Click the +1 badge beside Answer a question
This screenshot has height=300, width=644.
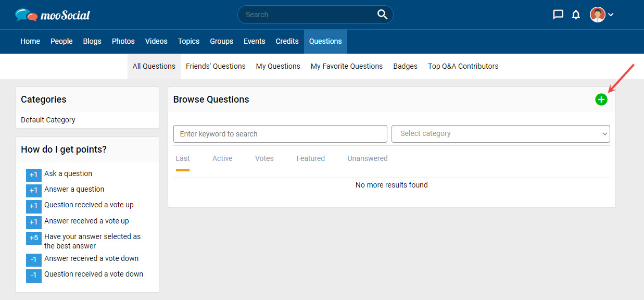coord(33,191)
